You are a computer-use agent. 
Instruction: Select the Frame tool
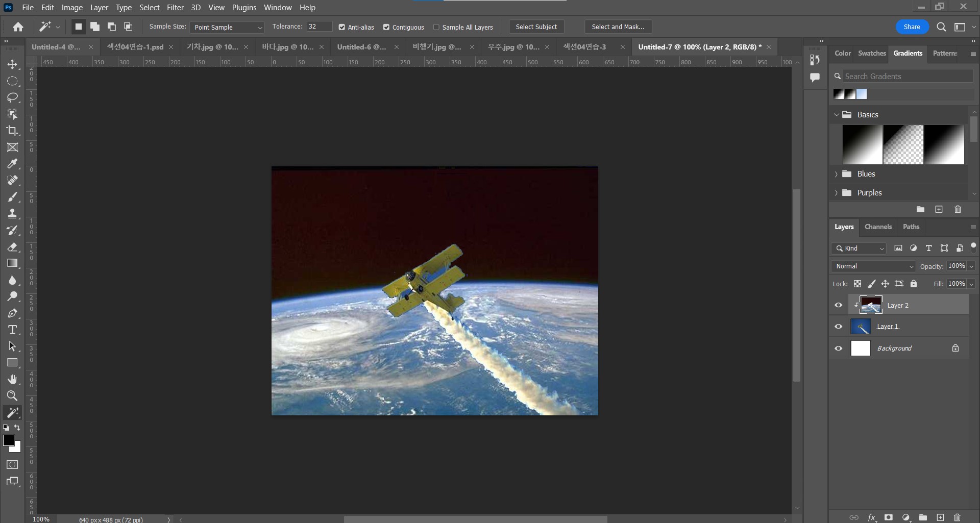pos(12,147)
